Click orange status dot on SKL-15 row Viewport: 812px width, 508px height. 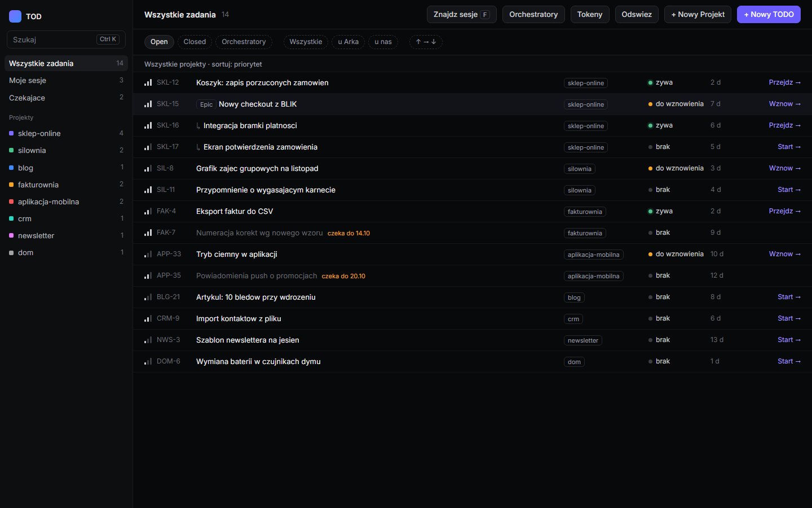click(x=650, y=104)
